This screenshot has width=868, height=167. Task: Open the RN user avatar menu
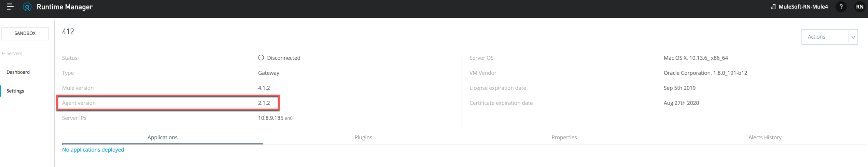pos(859,7)
